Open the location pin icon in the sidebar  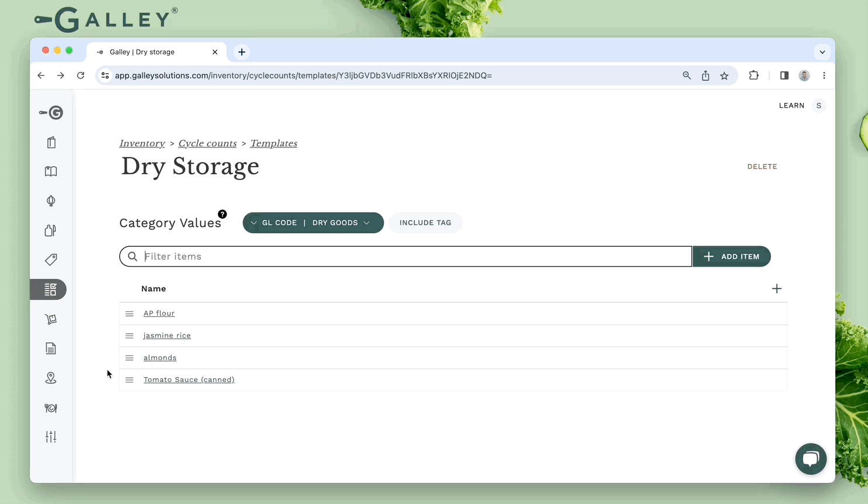tap(51, 378)
